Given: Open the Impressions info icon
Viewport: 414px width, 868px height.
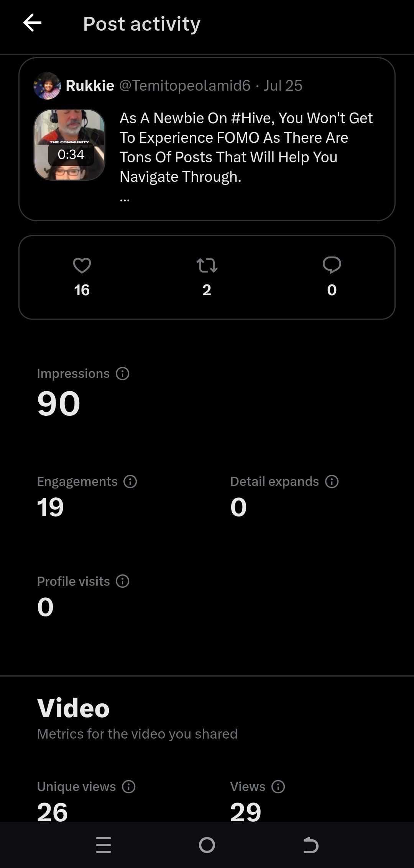Looking at the screenshot, I should point(123,373).
